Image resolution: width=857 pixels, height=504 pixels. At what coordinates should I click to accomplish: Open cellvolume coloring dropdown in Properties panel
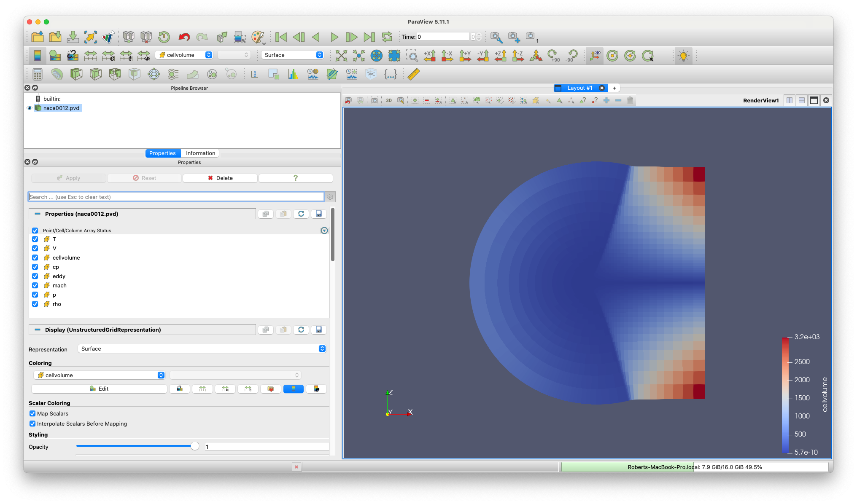pos(101,375)
